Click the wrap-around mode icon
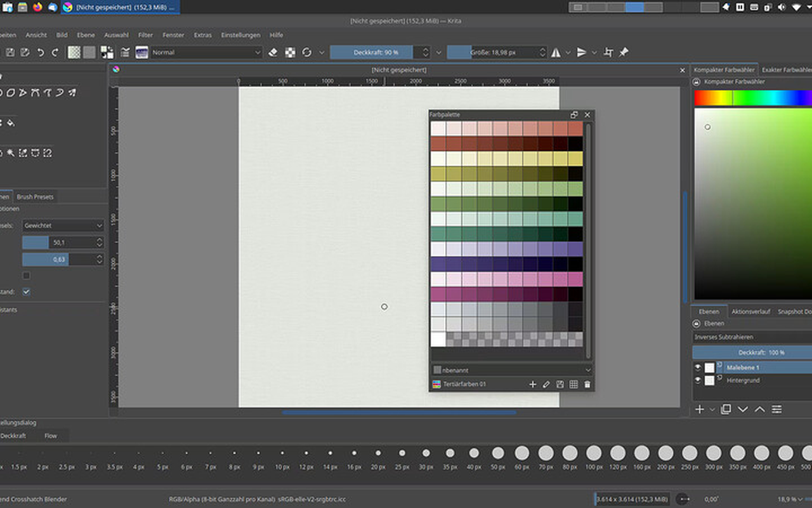 609,53
